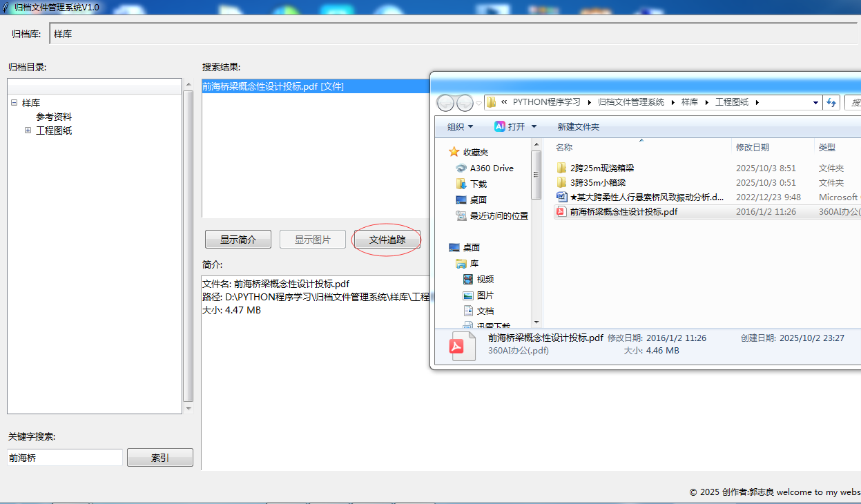This screenshot has height=504, width=861.
Task: Click 新建文件夹 in Explorer toolbar
Action: coord(578,126)
